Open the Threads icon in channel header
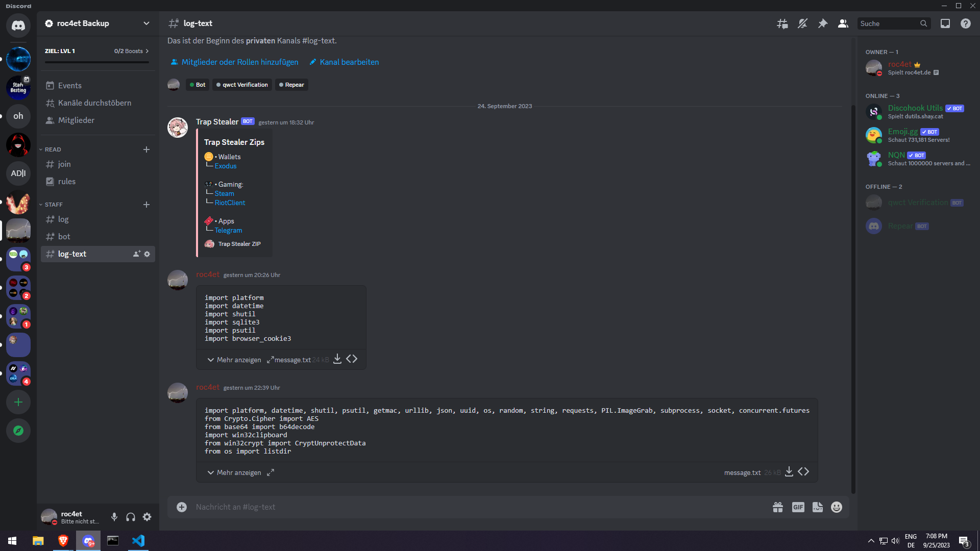Screen dimensions: 980x551 tap(782, 23)
